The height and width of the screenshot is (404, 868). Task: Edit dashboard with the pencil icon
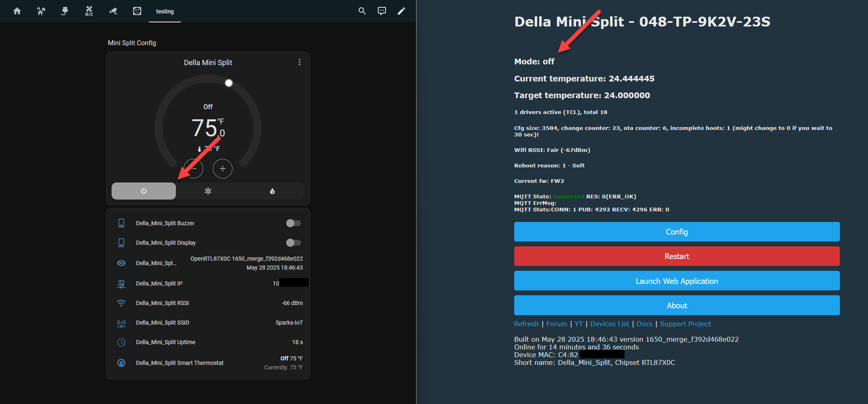[401, 11]
